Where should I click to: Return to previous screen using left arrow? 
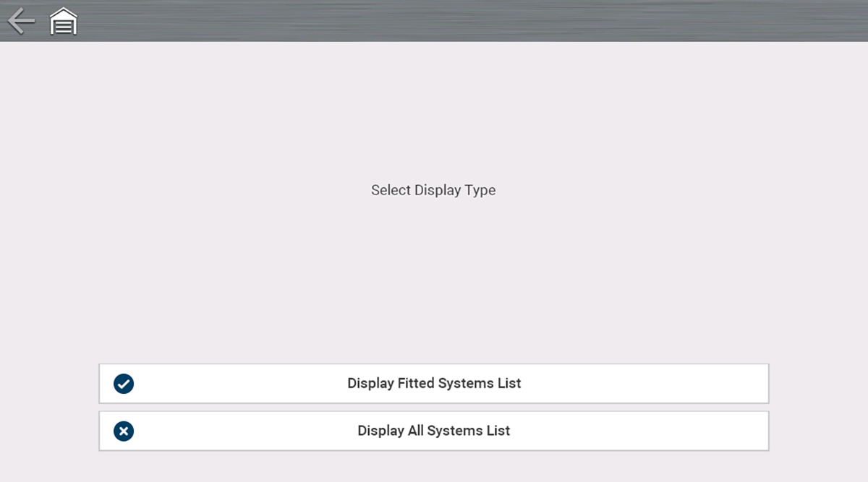[x=21, y=22]
